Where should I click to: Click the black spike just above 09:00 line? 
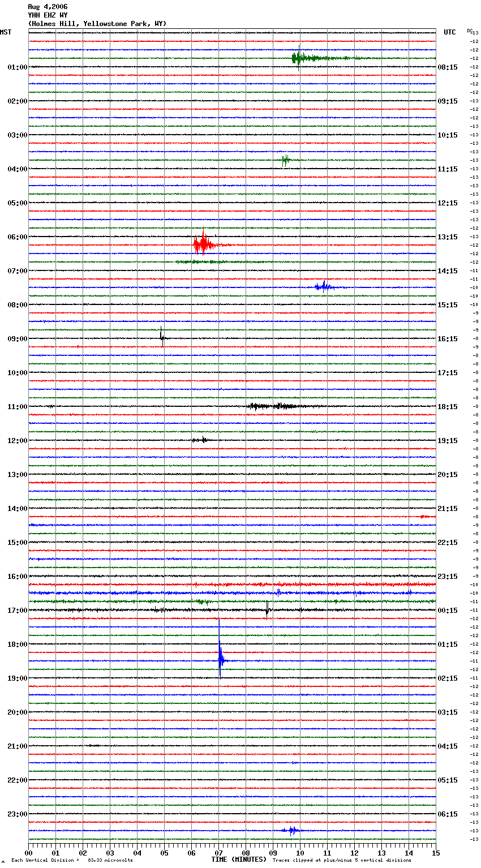click(x=162, y=336)
